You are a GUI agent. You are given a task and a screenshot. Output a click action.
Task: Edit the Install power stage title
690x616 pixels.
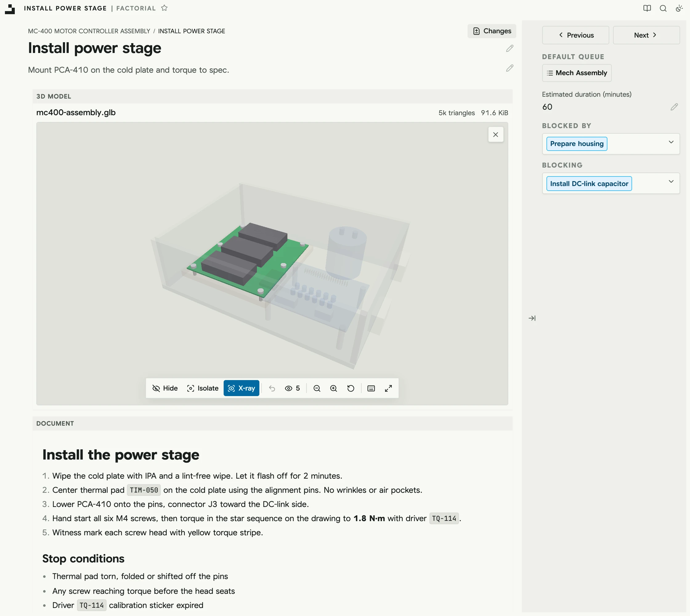pyautogui.click(x=509, y=48)
